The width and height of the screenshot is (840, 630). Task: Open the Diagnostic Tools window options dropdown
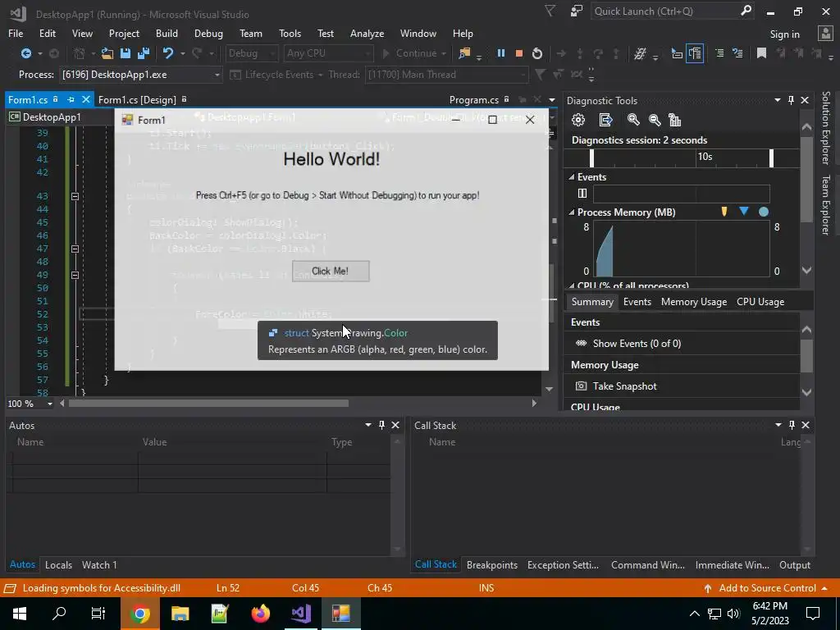coord(778,100)
